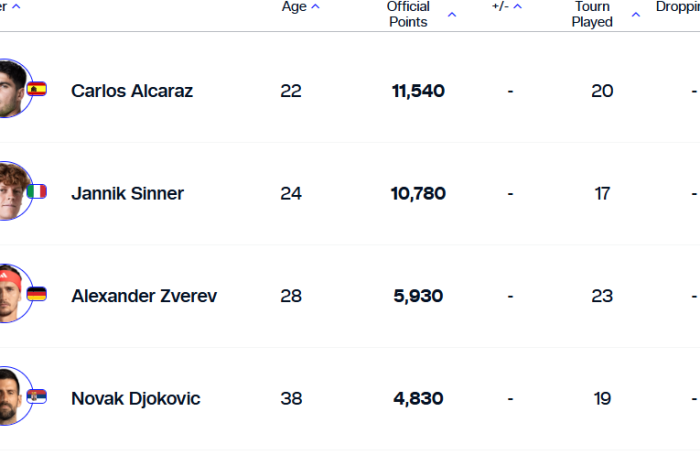Image resolution: width=700 pixels, height=466 pixels.
Task: Sort by Tourn Played arrow
Action: point(636,15)
